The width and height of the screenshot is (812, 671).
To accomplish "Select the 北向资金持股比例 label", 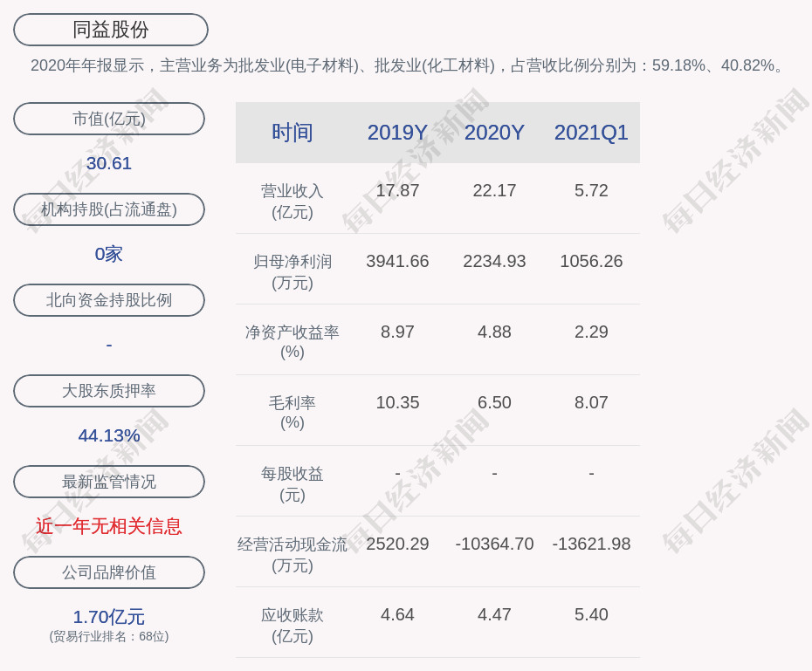I will pyautogui.click(x=109, y=300).
